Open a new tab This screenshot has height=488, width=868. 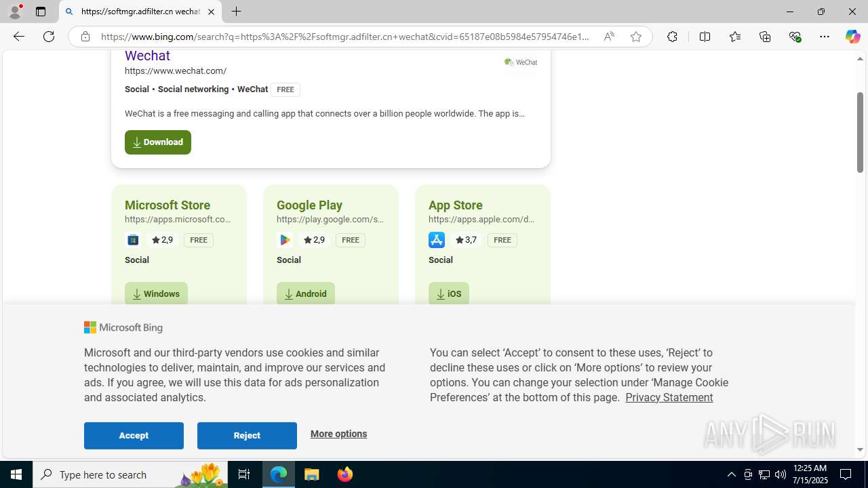click(x=236, y=12)
